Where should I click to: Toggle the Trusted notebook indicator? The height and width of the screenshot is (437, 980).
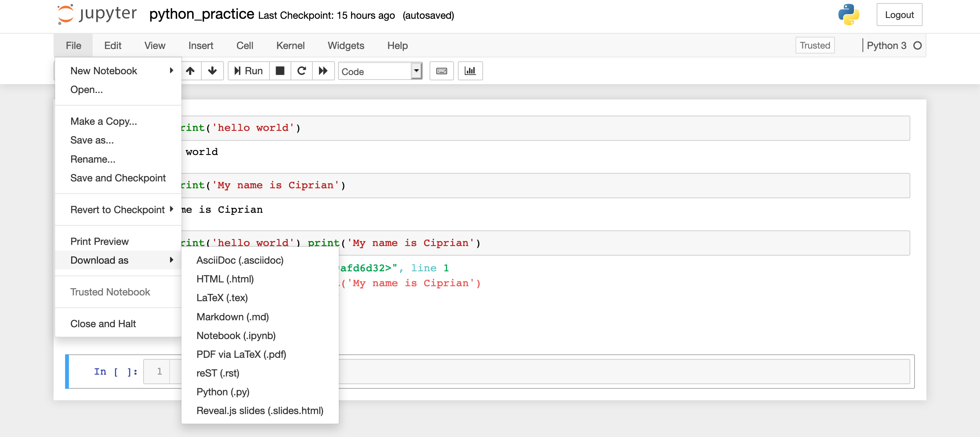click(815, 46)
